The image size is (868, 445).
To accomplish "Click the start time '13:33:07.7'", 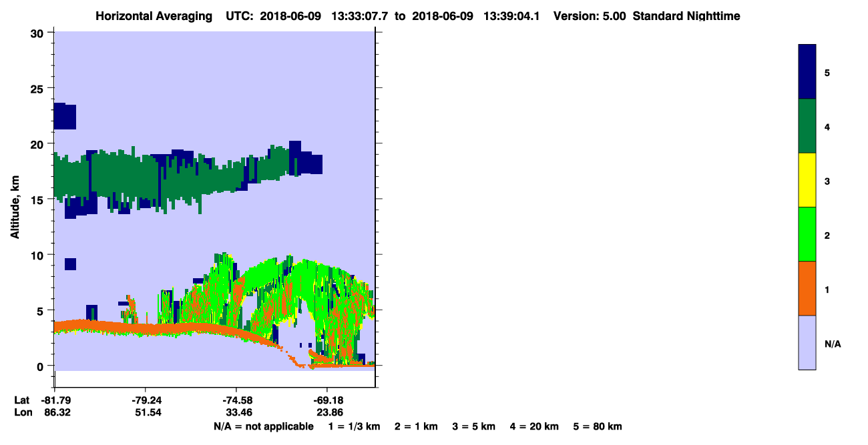I will [x=361, y=16].
